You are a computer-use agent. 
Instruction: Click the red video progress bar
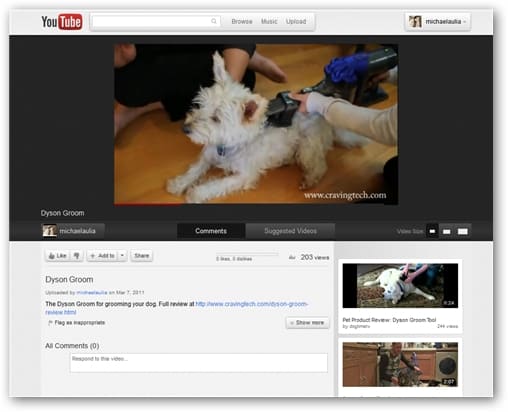147,203
